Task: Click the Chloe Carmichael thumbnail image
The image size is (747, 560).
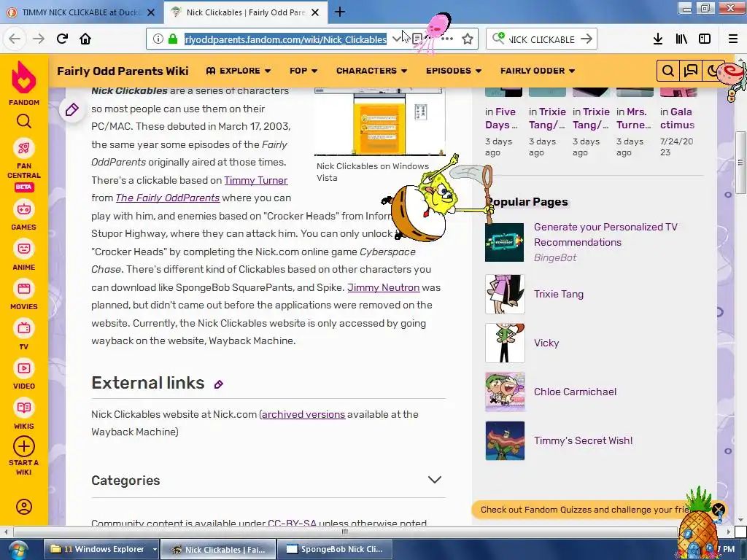Action: tap(505, 392)
